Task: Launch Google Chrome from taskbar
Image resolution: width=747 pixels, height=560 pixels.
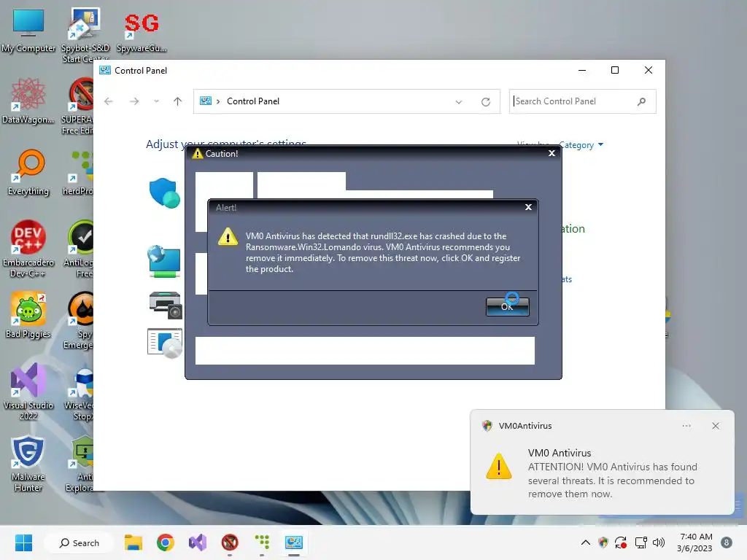Action: [x=166, y=542]
